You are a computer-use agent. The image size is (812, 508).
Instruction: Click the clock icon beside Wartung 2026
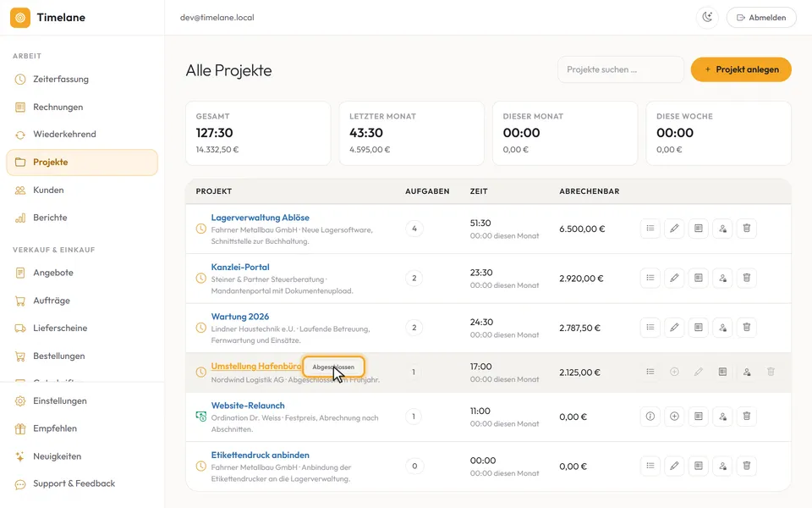click(201, 329)
